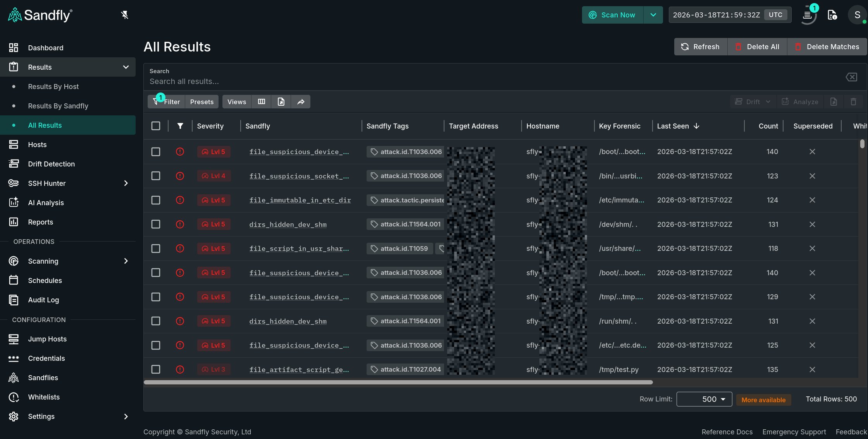Open the Reference Docs link
The image size is (868, 439).
click(727, 432)
